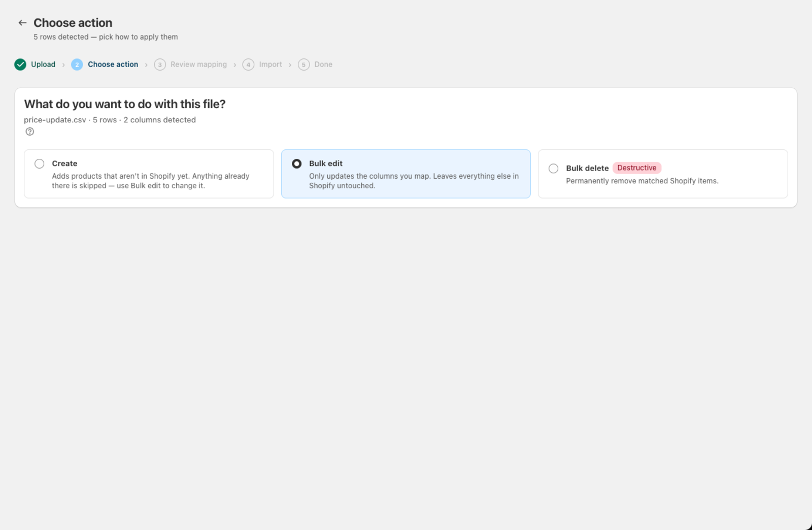Click the 'What do you want to do' heading
This screenshot has height=530, width=812.
click(x=125, y=104)
